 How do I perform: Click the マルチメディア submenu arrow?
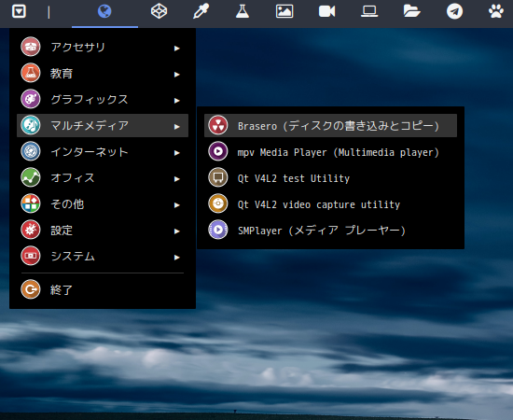click(177, 127)
